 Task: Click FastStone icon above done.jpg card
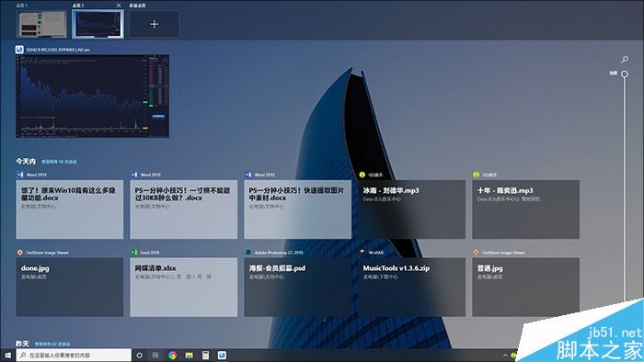pyautogui.click(x=19, y=253)
